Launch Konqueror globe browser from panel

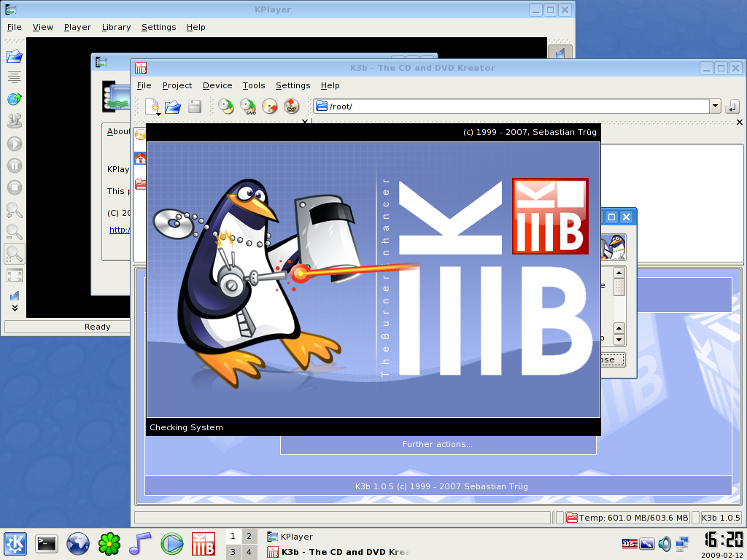click(x=77, y=544)
